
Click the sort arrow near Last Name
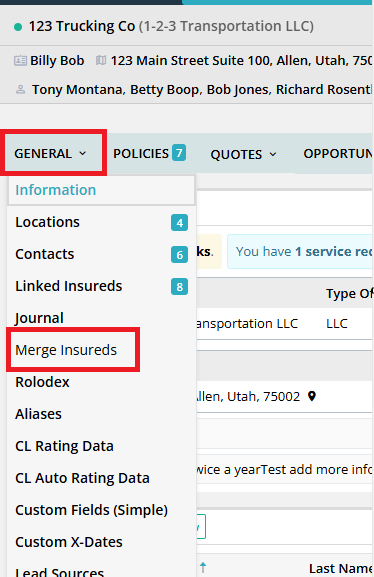(203, 567)
